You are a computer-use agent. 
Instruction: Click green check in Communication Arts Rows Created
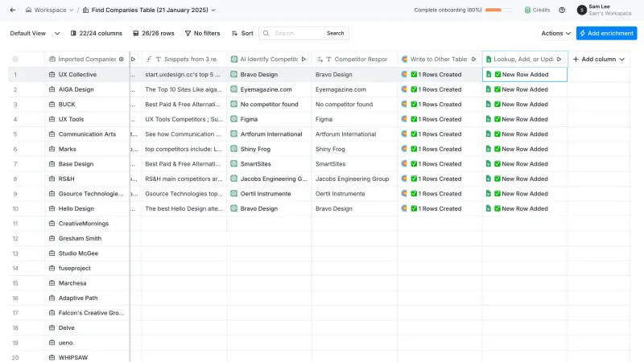click(x=414, y=134)
